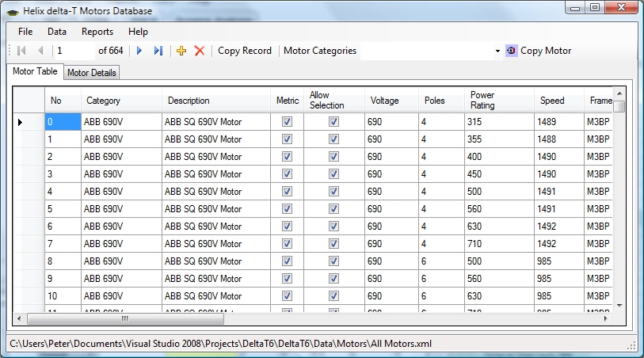The image size is (644, 358).
Task: Go to the next record
Action: coord(139,51)
